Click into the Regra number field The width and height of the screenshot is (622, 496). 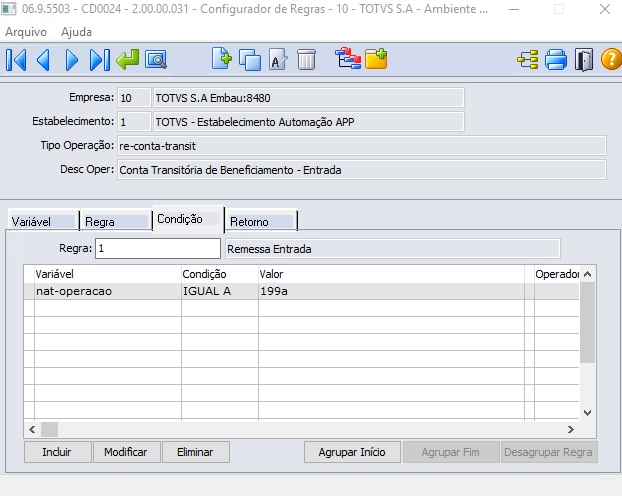tap(158, 248)
